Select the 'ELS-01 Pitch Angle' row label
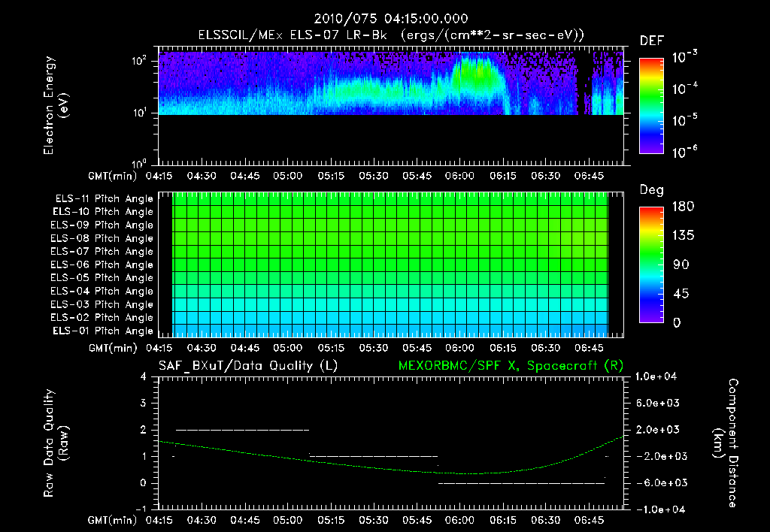Image resolution: width=770 pixels, height=532 pixels. (x=103, y=331)
